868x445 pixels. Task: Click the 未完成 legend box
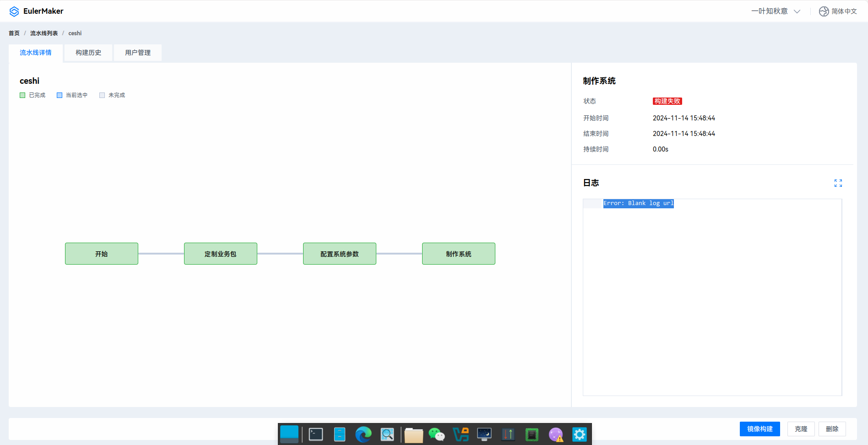tap(102, 95)
